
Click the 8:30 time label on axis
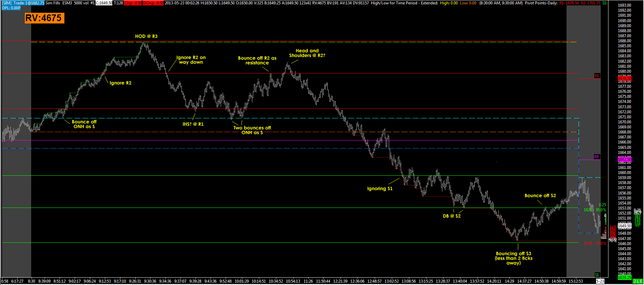point(32,281)
